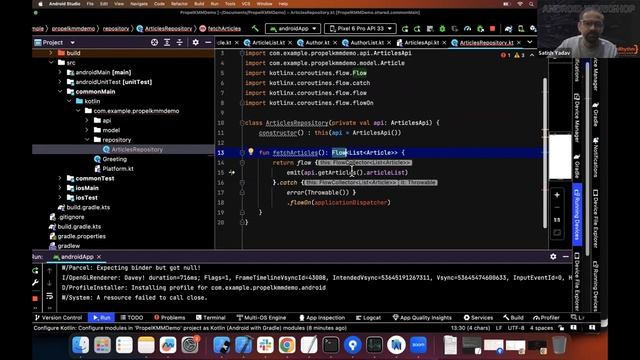Image resolution: width=640 pixels, height=360 pixels.
Task: Expand the commonTest node
Action: coord(60,178)
